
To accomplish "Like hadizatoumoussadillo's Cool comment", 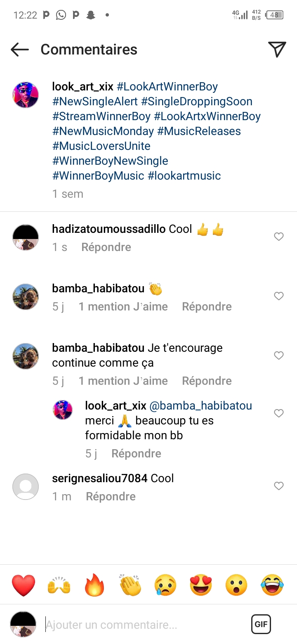I will [x=279, y=237].
